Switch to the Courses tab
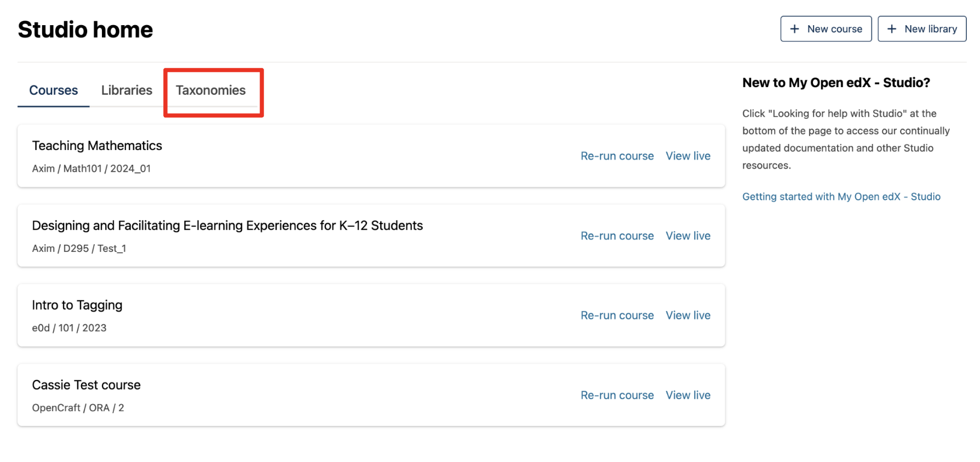Viewport: 980px width, 462px height. [54, 90]
